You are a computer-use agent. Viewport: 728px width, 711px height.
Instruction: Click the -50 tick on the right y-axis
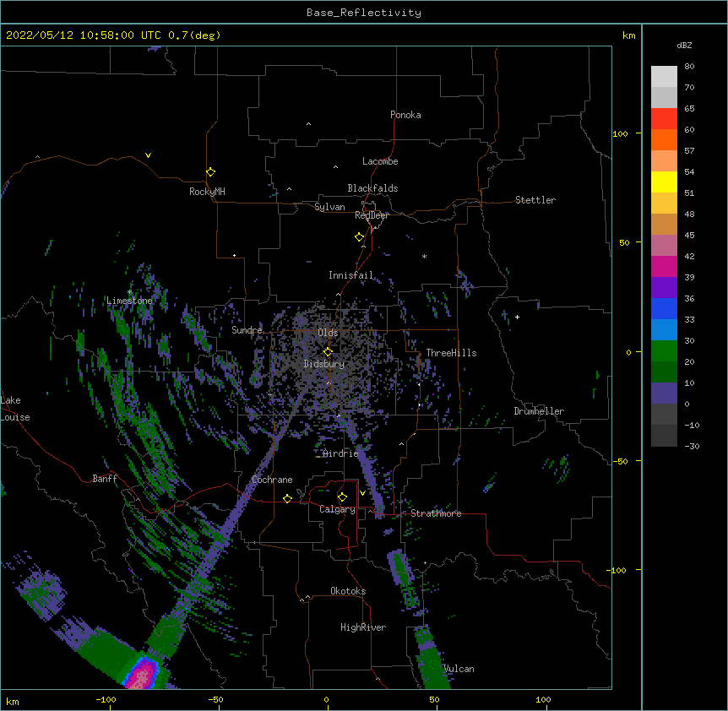[x=620, y=461]
